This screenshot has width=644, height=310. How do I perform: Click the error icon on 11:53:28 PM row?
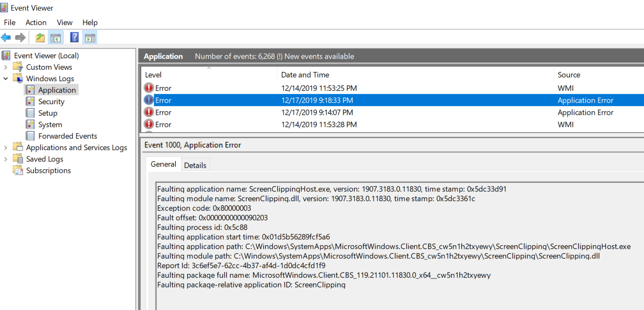(149, 124)
